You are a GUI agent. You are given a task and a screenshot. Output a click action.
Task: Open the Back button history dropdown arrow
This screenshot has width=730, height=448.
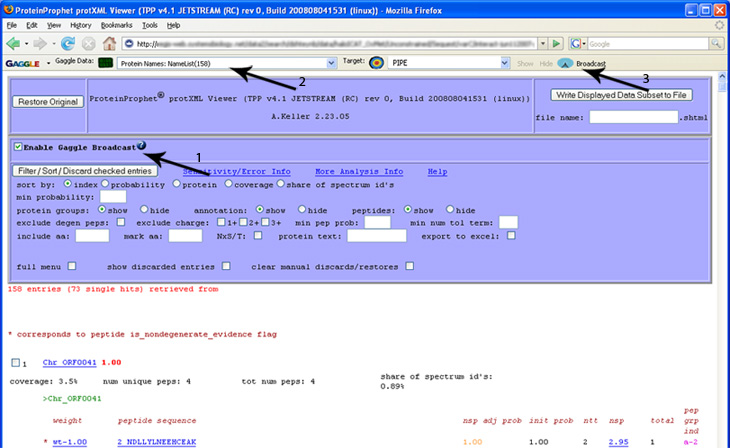click(26, 44)
